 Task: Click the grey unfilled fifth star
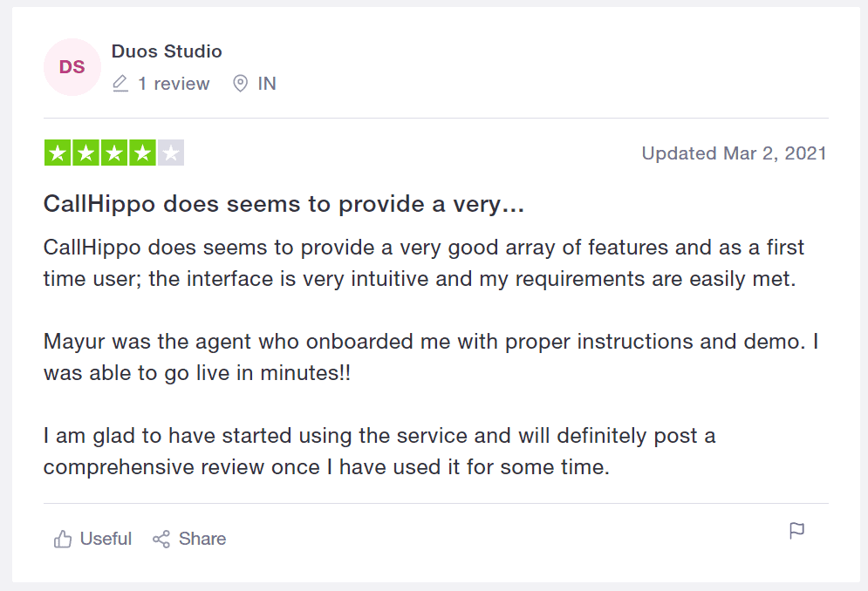coord(171,153)
